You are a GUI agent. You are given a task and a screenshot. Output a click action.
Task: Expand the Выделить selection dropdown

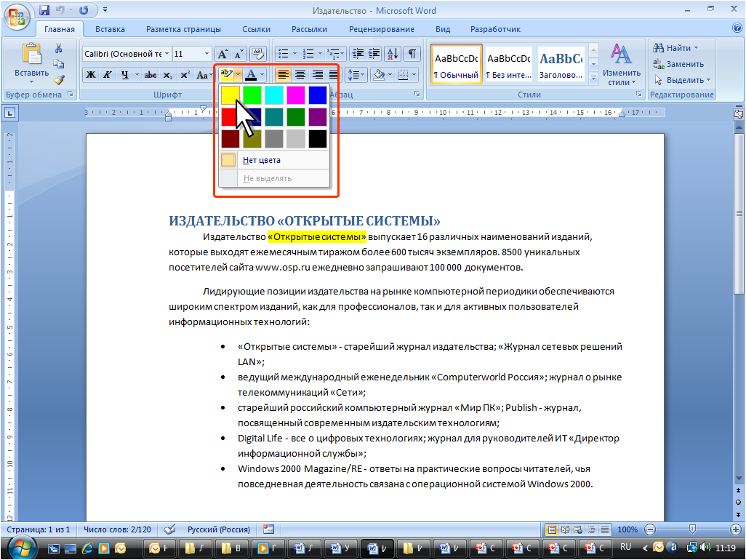683,80
